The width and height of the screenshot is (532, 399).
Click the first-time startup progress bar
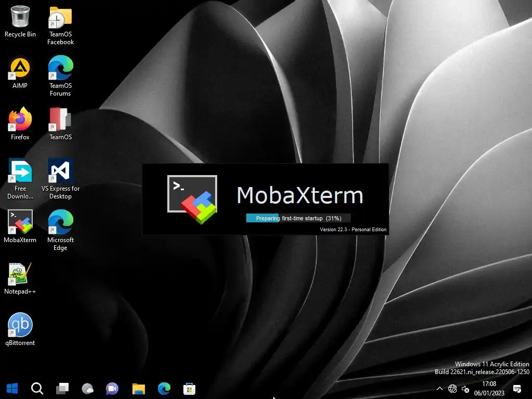pyautogui.click(x=298, y=218)
